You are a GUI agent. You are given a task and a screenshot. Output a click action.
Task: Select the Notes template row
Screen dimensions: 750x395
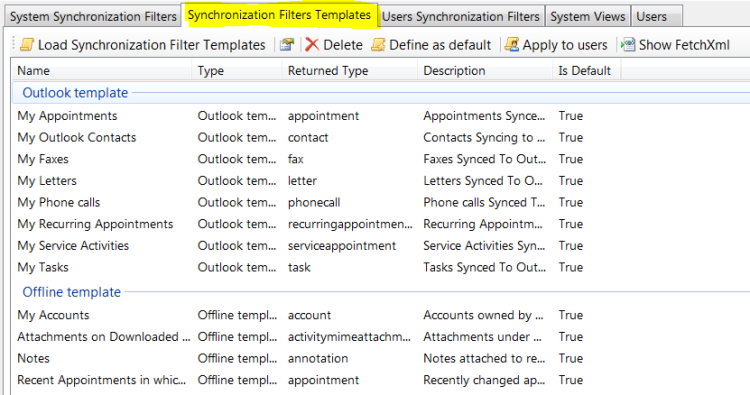381,358
